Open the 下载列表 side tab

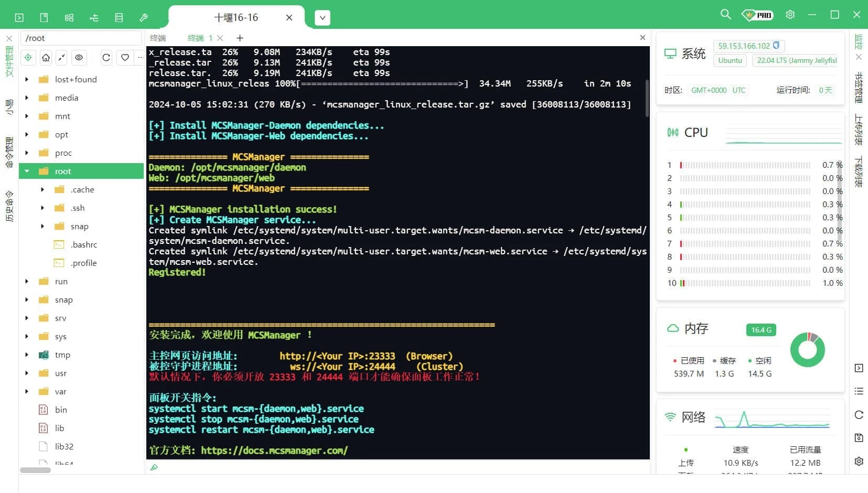(859, 172)
